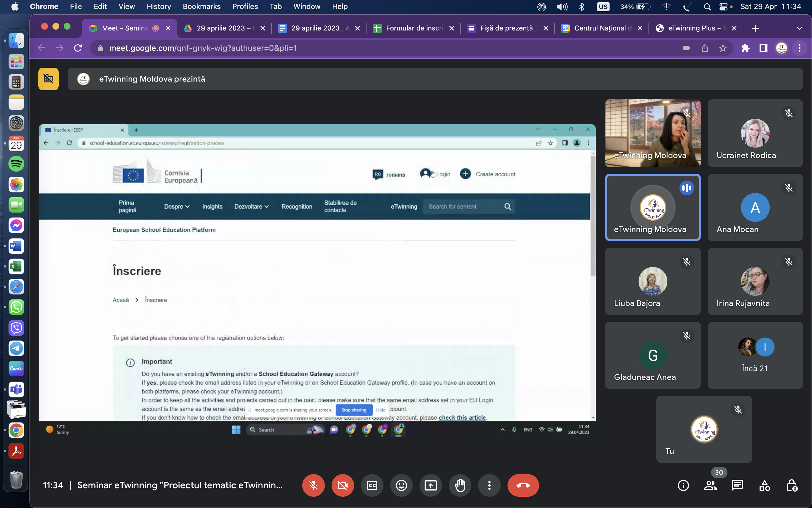The height and width of the screenshot is (508, 812).
Task: Open Canva from the Dock
Action: click(16, 369)
